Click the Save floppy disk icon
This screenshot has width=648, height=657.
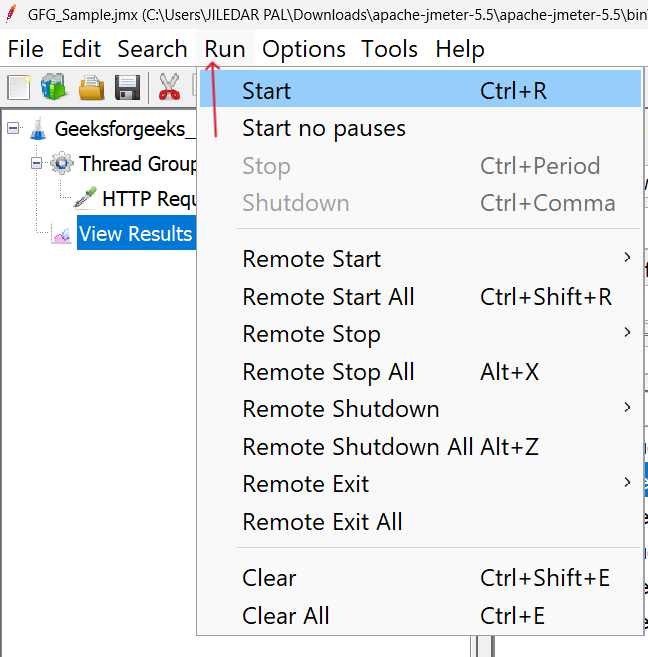click(127, 87)
